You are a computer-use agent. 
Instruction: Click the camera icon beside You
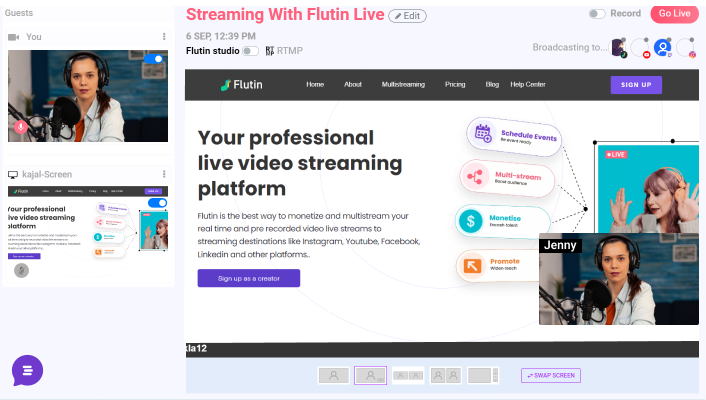coord(14,37)
